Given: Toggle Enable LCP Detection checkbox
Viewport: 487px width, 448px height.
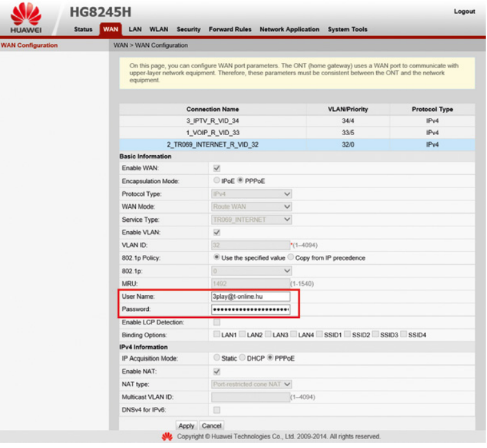Looking at the screenshot, I should click(217, 322).
